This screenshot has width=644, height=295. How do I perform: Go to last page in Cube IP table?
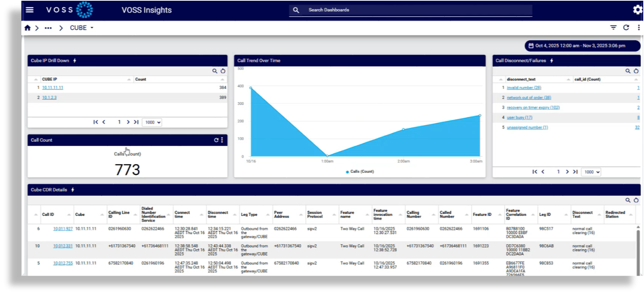coord(136,122)
